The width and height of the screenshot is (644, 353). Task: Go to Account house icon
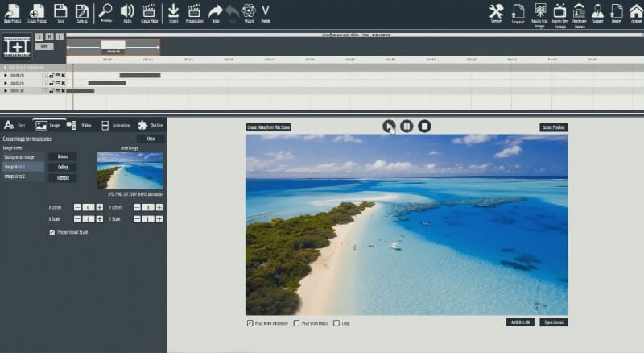coord(636,13)
